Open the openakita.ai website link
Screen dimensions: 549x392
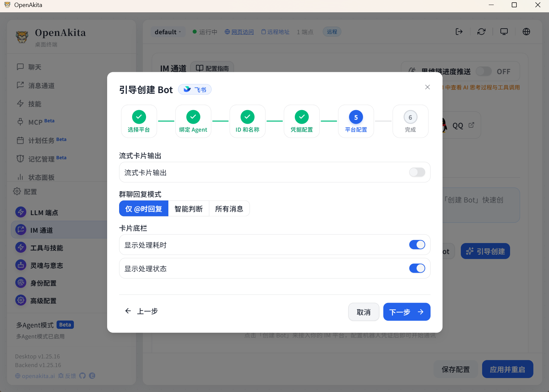pos(35,376)
